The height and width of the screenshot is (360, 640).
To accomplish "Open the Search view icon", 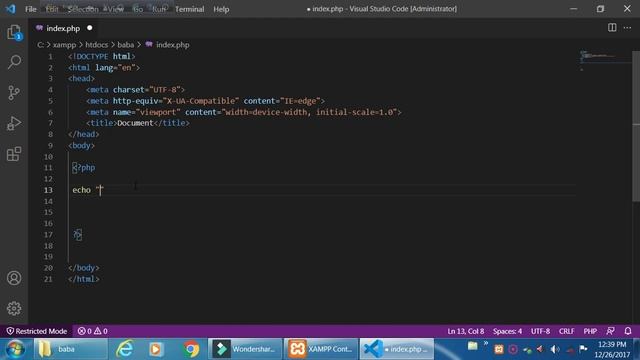I will pyautogui.click(x=14, y=62).
